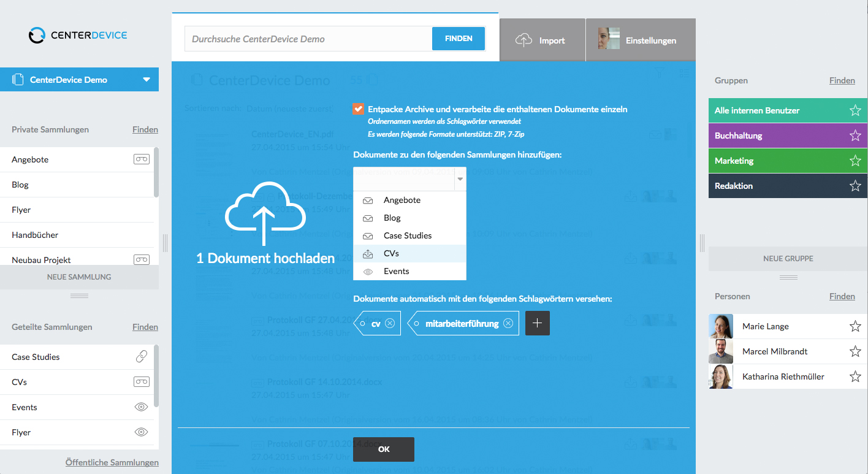Click the OK button

[384, 449]
